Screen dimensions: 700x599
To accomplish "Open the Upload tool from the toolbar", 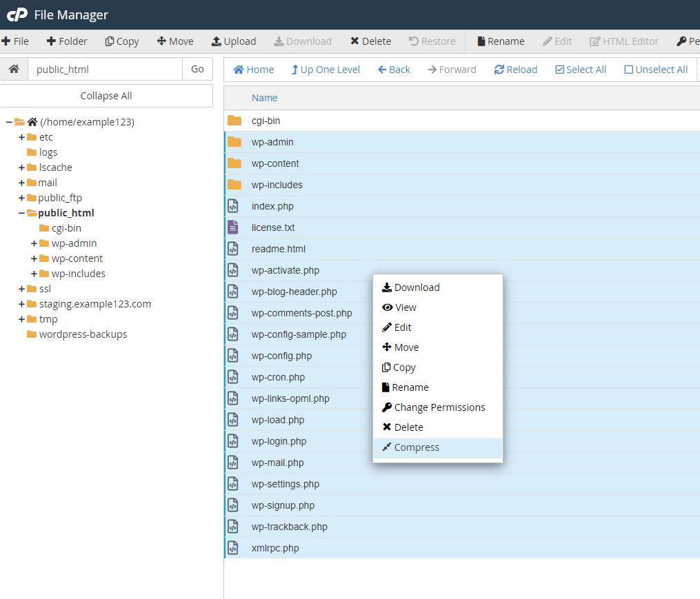I will coord(234,41).
